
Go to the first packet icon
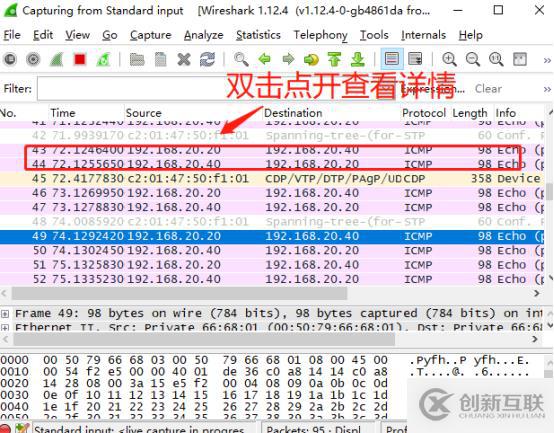(x=335, y=59)
